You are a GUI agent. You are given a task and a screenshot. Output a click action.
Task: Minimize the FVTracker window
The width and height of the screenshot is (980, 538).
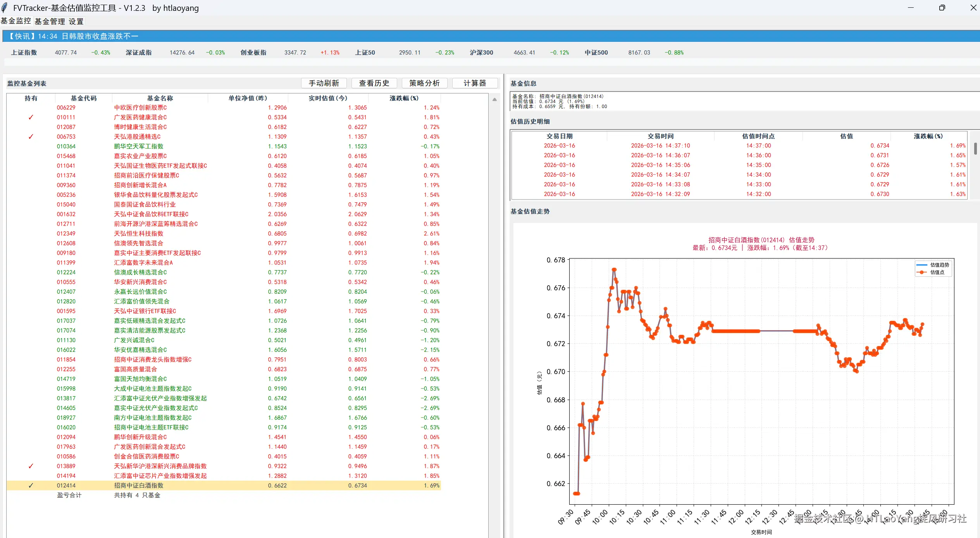coord(911,8)
